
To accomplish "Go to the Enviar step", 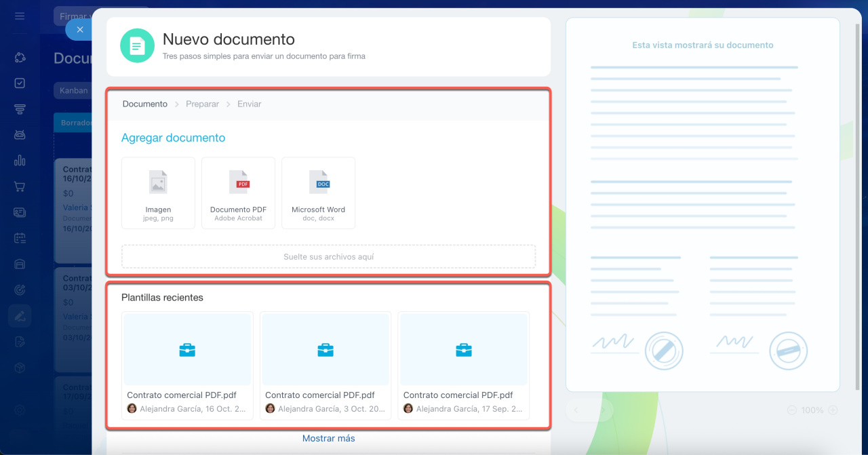I will click(249, 104).
